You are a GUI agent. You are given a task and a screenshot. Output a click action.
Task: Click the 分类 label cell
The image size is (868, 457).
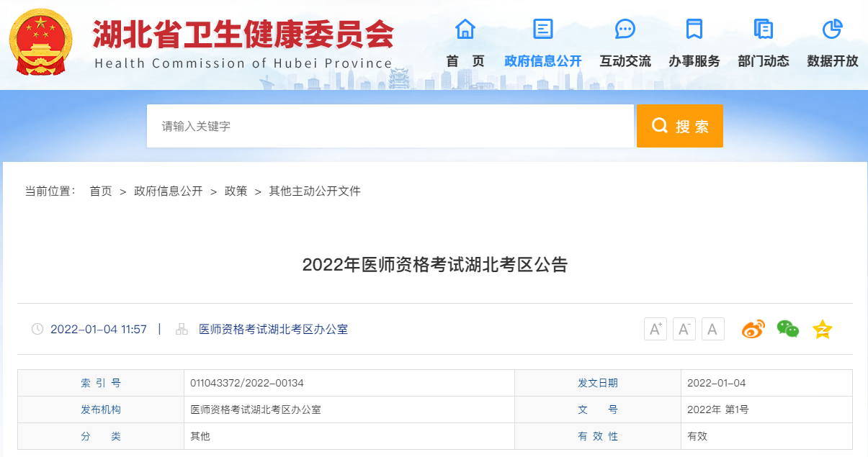(x=101, y=436)
